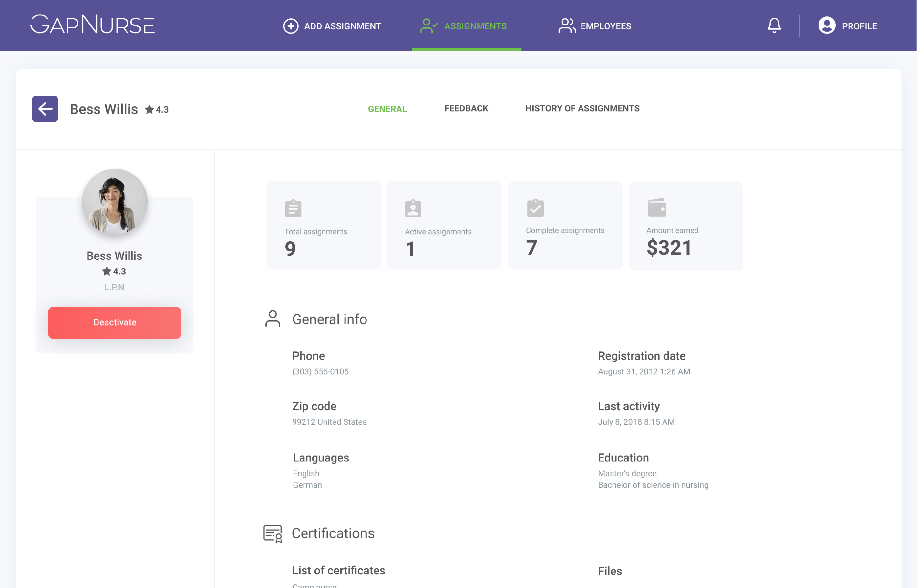Viewport: 917px width, 588px height.
Task: Click the Amount earned wallet icon
Action: pos(656,207)
